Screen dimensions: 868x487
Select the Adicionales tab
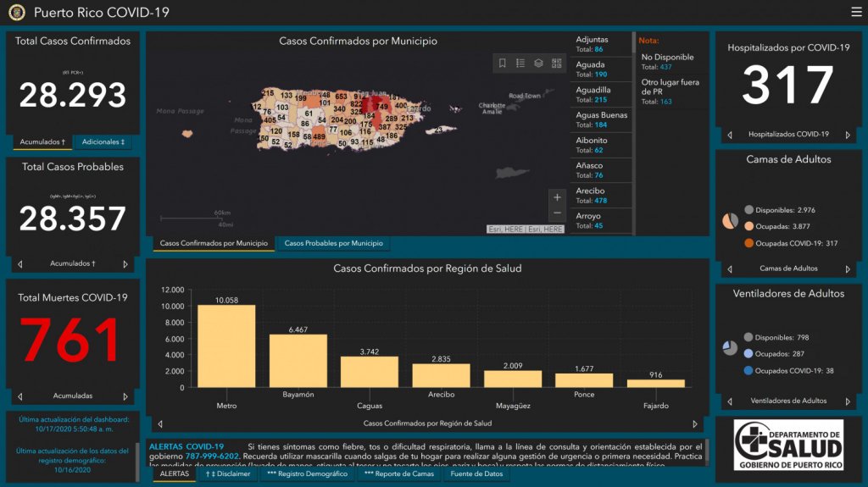point(106,142)
